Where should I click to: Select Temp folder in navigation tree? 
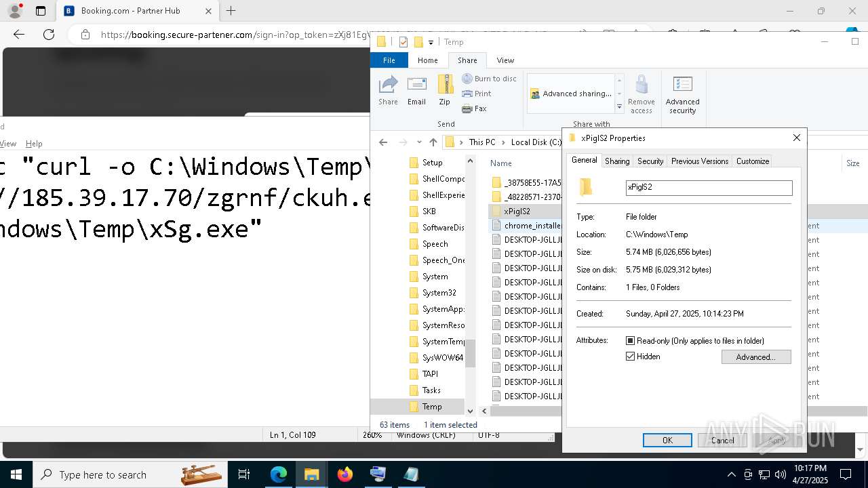[431, 407]
